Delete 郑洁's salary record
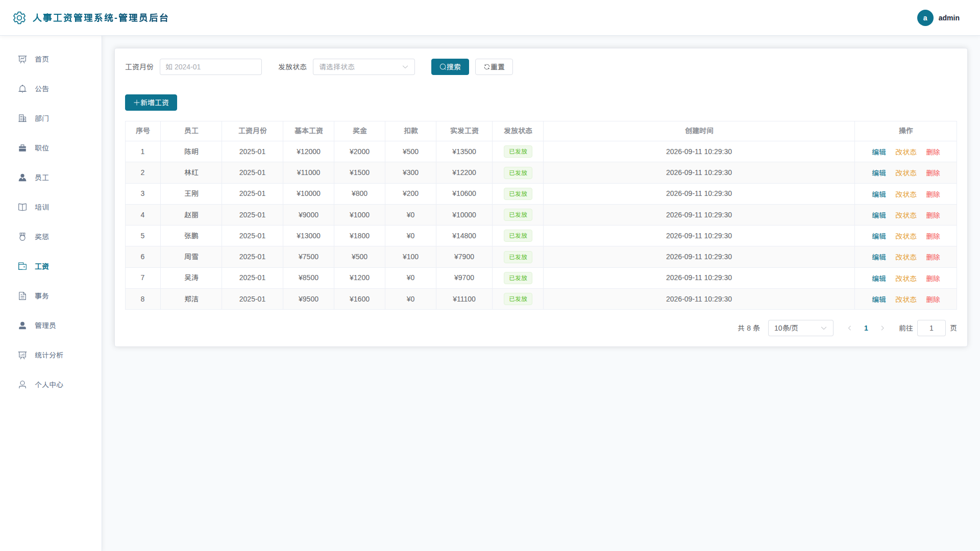 [933, 299]
